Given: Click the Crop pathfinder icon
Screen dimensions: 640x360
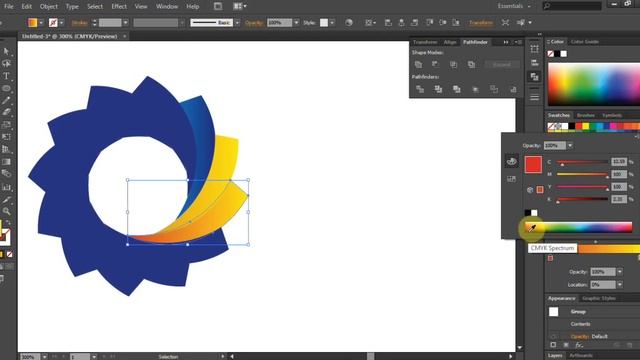Looking at the screenshot, I should (475, 89).
